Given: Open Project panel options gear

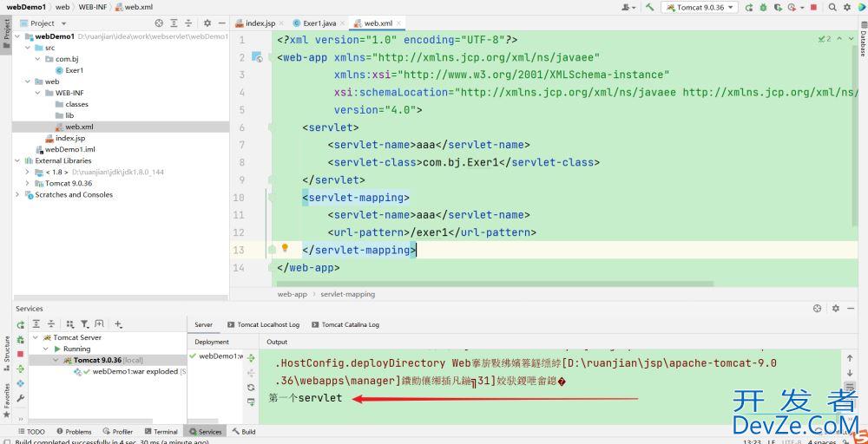Looking at the screenshot, I should 207,23.
